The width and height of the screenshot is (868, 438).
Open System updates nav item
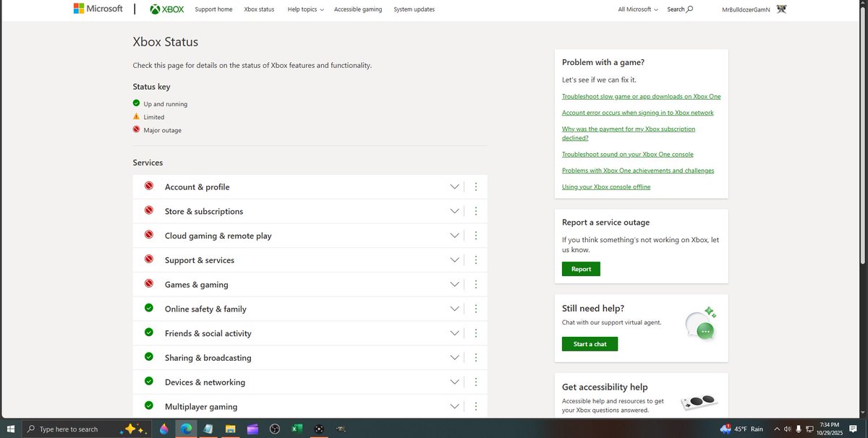pyautogui.click(x=414, y=9)
